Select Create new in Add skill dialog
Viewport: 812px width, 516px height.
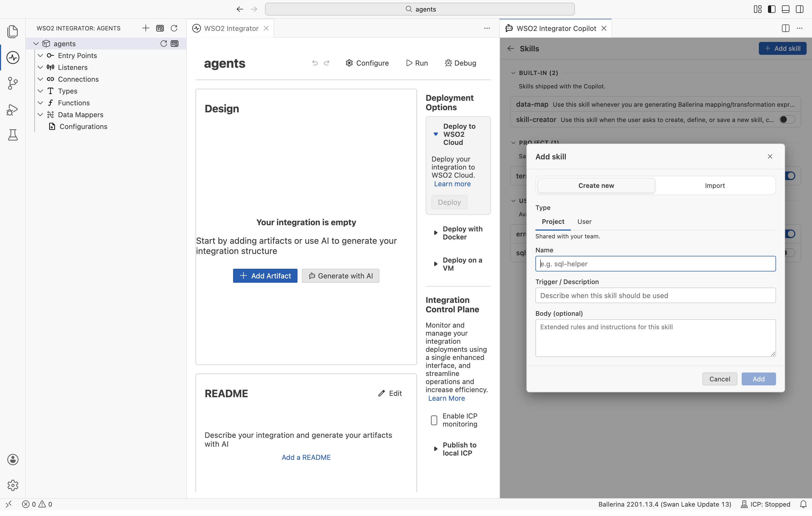click(x=596, y=186)
